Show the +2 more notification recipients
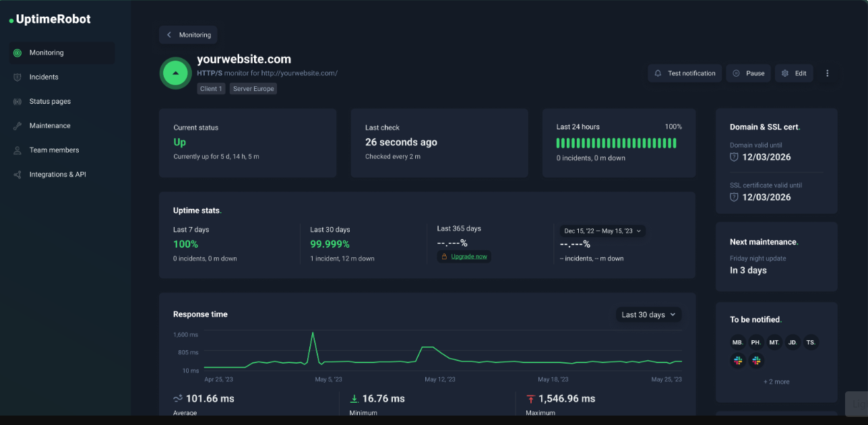The height and width of the screenshot is (425, 868). point(776,382)
